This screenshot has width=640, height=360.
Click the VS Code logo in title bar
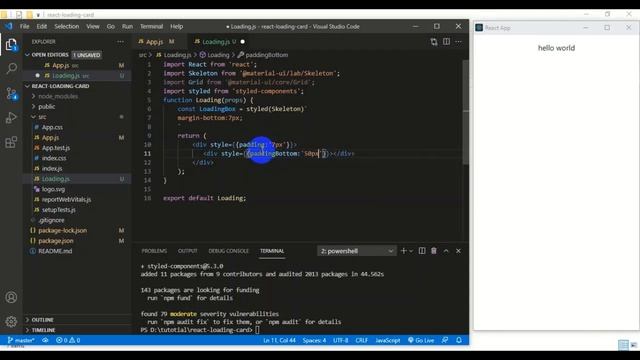[x=9, y=27]
